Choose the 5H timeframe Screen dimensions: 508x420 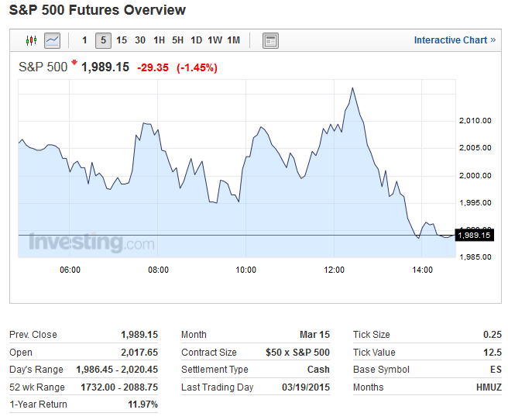[x=177, y=40]
